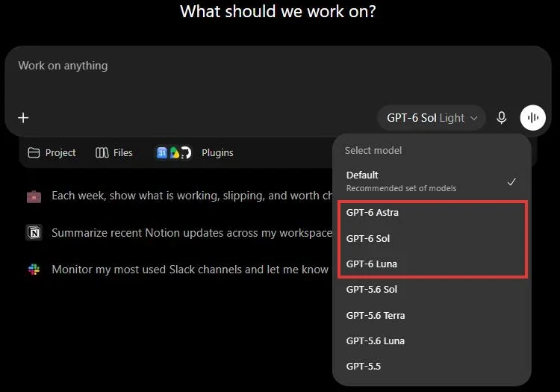Open the Project folder icon
Image resolution: width=560 pixels, height=392 pixels.
[34, 153]
